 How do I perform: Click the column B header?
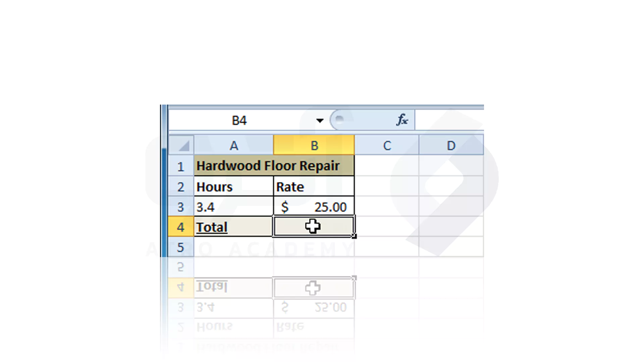tap(314, 145)
